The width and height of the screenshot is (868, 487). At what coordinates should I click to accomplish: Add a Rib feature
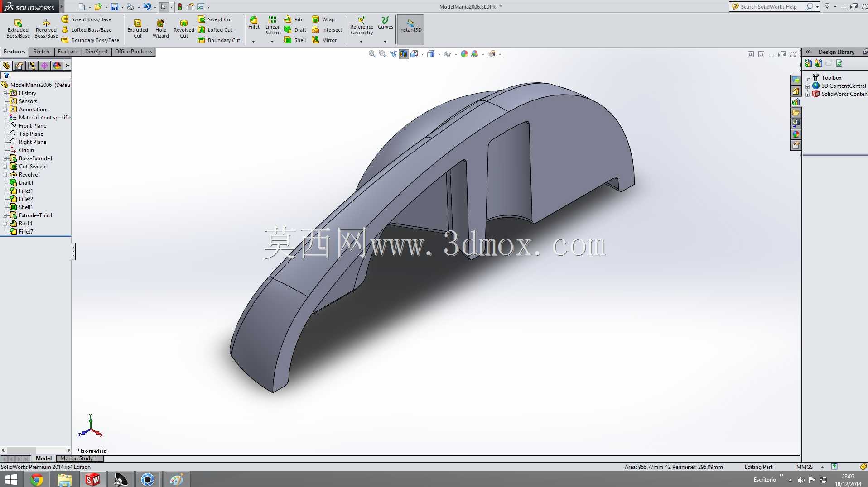point(293,19)
